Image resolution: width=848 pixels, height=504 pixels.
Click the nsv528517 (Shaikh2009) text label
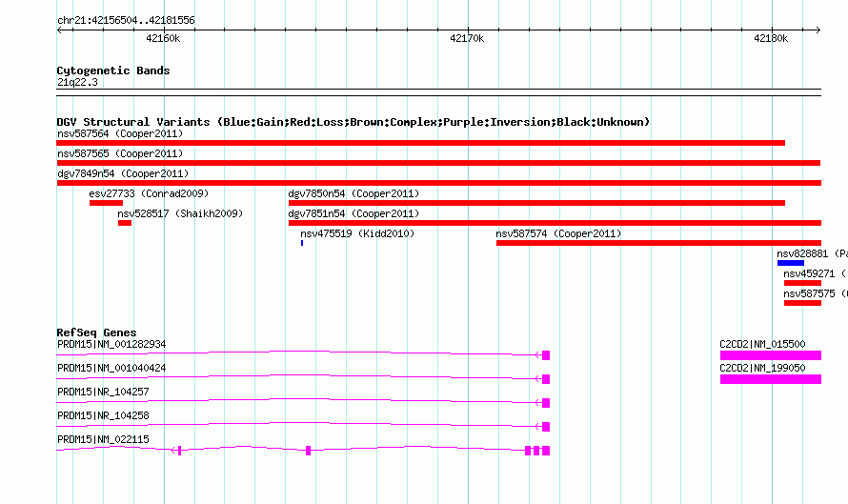(x=180, y=213)
